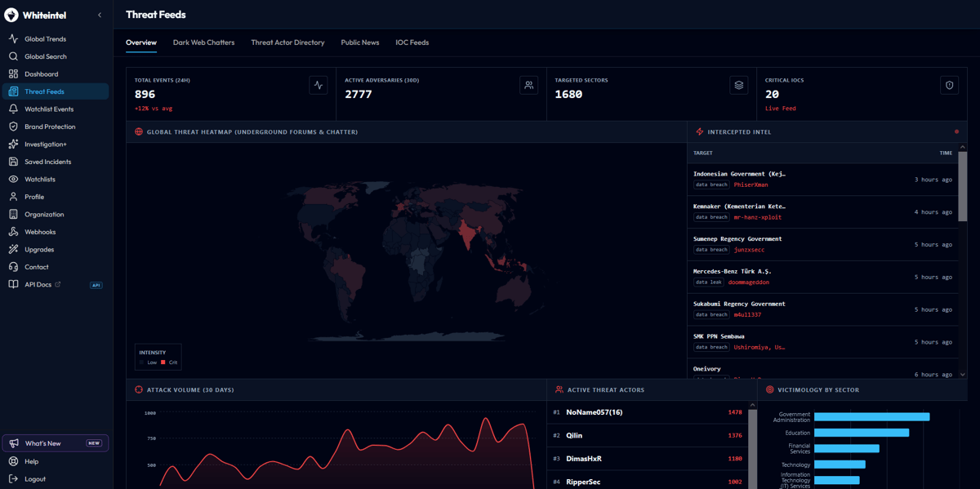Click the Government Administration sector bar
The height and width of the screenshot is (489, 980).
point(871,417)
